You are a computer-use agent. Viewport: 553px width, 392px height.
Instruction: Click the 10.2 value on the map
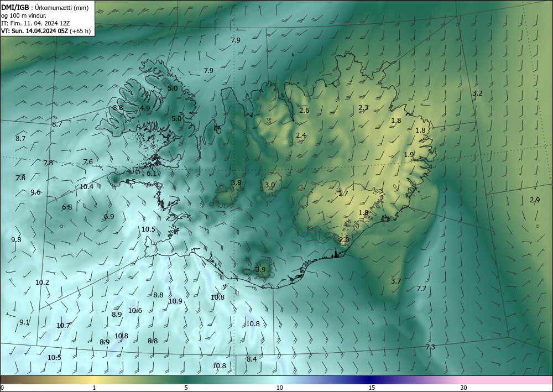click(x=43, y=283)
